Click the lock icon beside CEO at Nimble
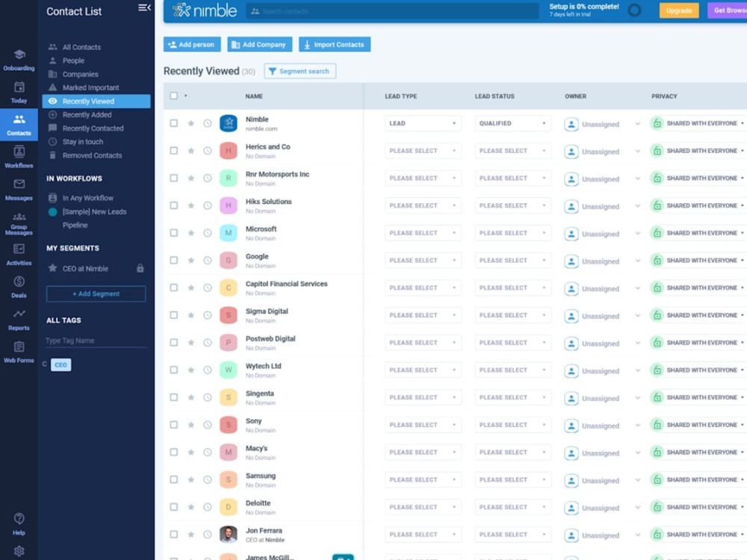 (140, 268)
